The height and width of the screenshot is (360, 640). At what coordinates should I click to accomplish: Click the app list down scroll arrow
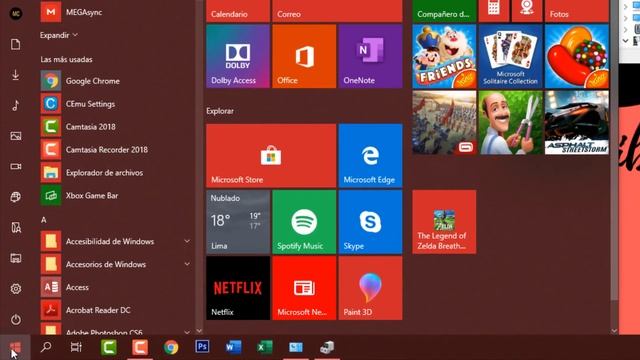coord(199,331)
